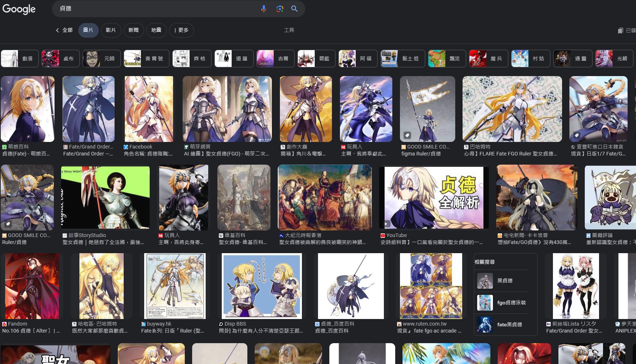Filter by 阿福 chip

pos(358,59)
